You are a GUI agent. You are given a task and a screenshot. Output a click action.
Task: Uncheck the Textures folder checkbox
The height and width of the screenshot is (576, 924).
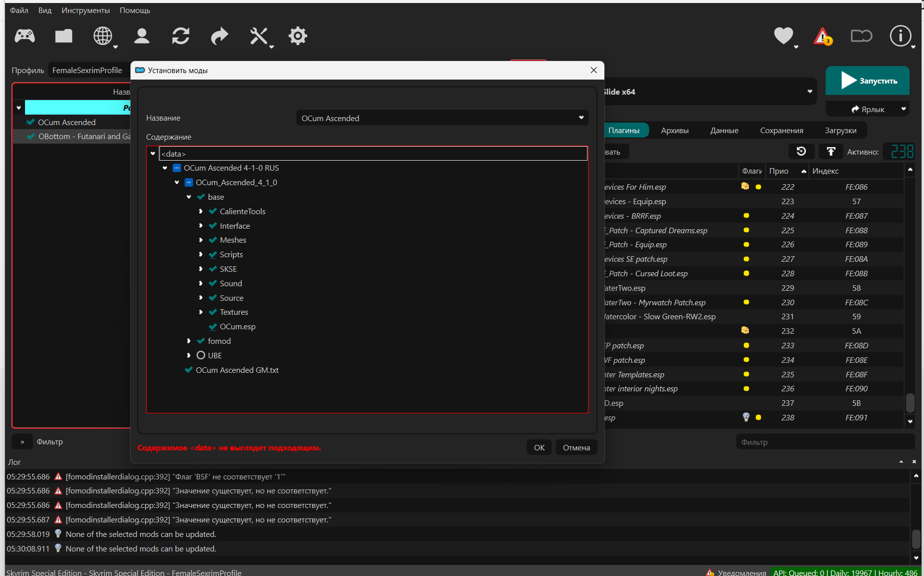click(x=213, y=312)
